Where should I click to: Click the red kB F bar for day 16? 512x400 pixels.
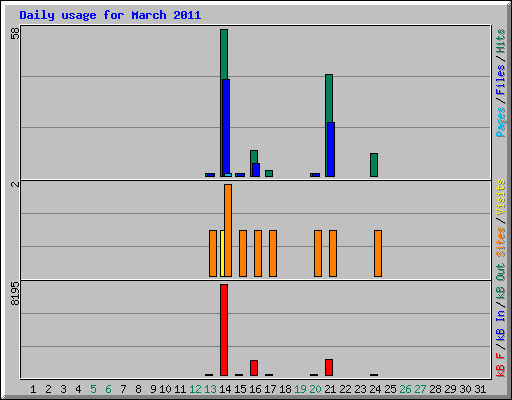click(x=254, y=368)
